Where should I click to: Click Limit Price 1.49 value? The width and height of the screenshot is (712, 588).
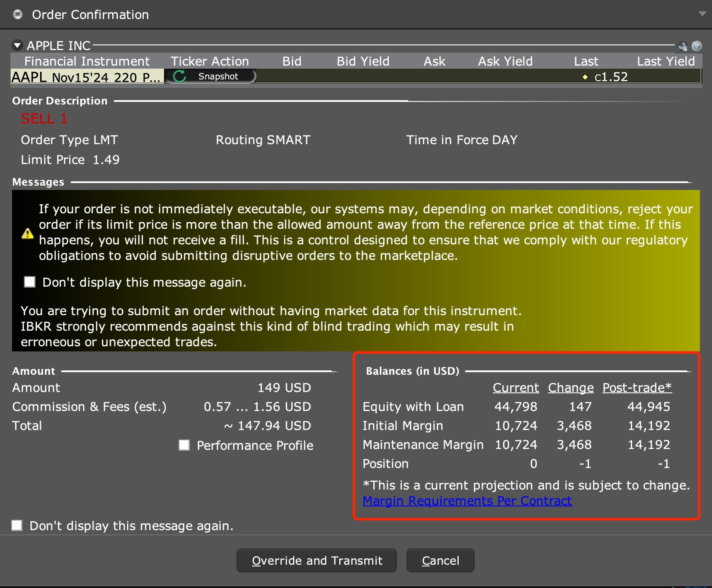pos(106,160)
